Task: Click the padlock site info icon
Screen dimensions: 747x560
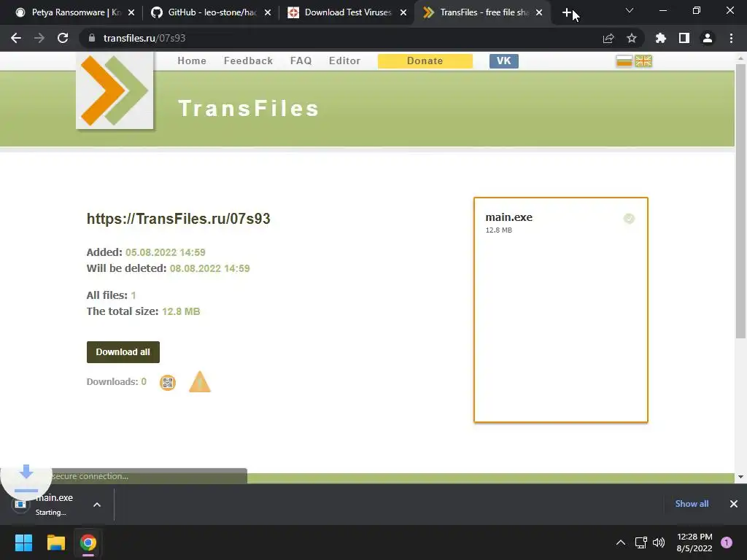Action: tap(92, 38)
